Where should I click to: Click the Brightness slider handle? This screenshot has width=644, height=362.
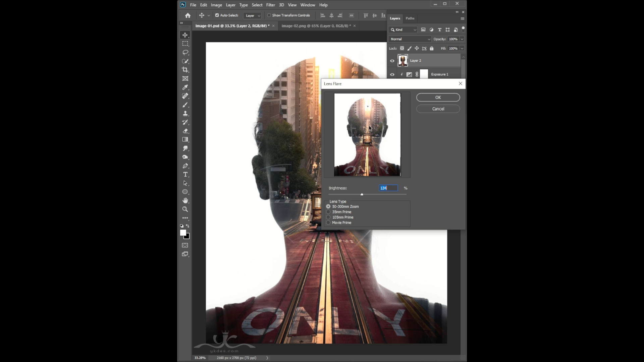pyautogui.click(x=362, y=194)
